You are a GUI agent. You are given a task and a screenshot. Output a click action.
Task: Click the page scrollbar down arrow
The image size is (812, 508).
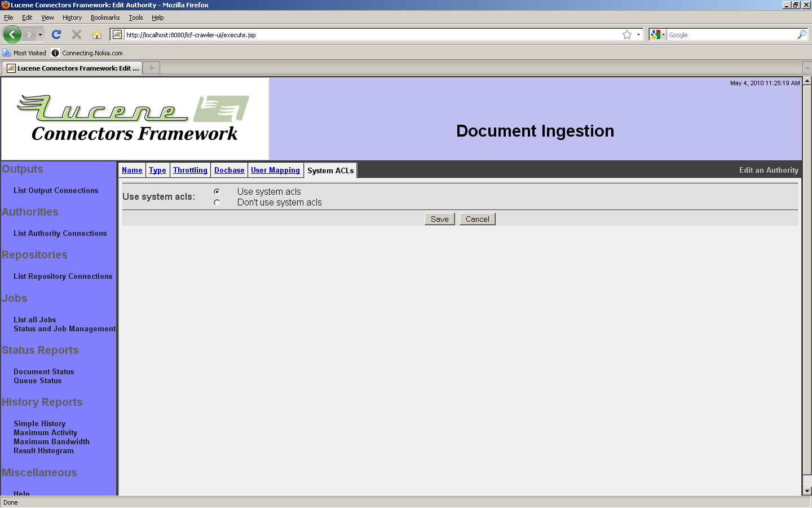tap(807, 491)
